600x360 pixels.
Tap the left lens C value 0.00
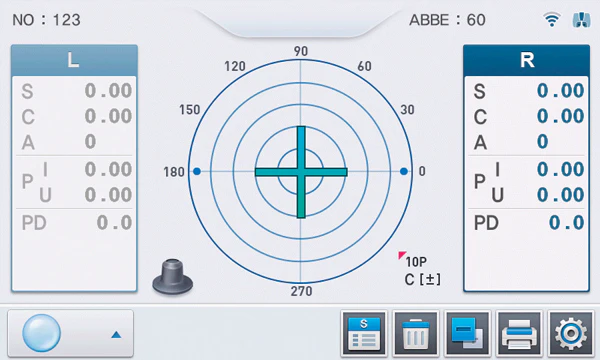click(x=109, y=116)
